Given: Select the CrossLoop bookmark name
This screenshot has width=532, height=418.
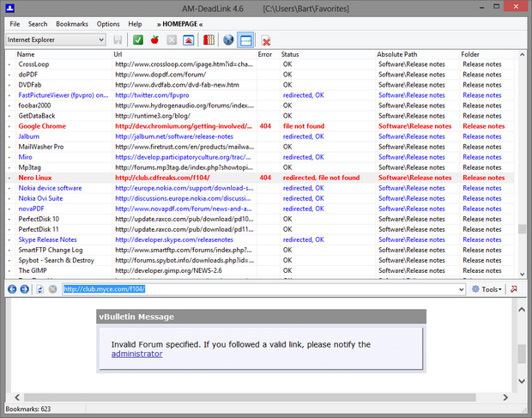Looking at the screenshot, I should [33, 64].
